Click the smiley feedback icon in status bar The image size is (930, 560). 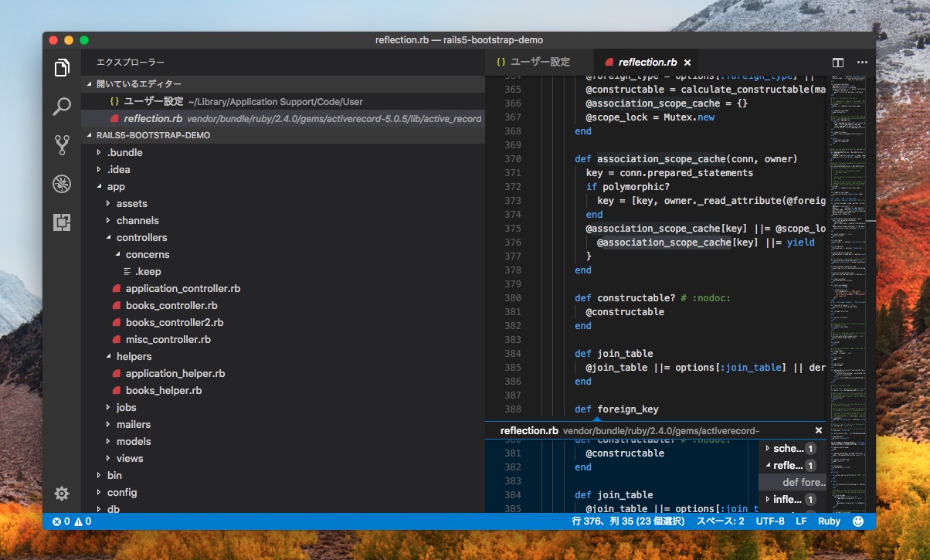tap(857, 521)
